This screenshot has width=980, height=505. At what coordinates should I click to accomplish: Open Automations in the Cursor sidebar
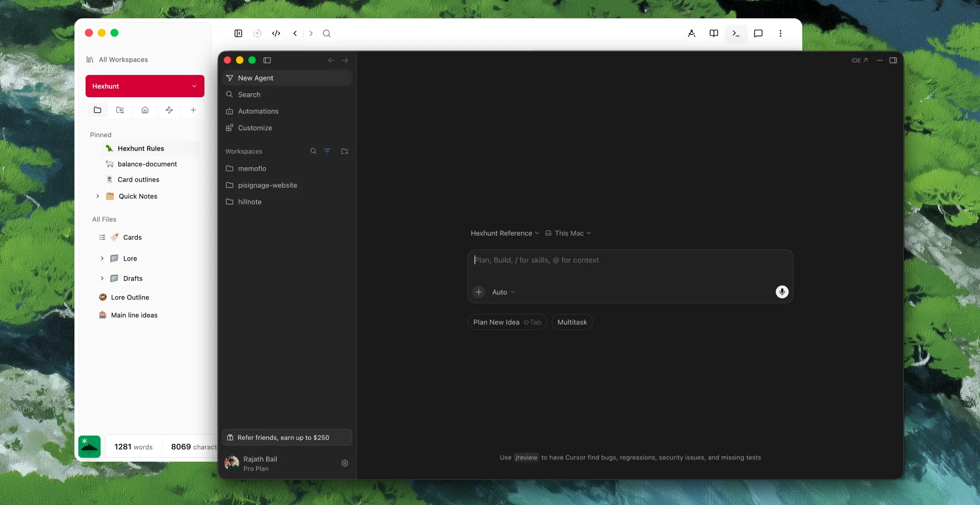[x=287, y=111]
